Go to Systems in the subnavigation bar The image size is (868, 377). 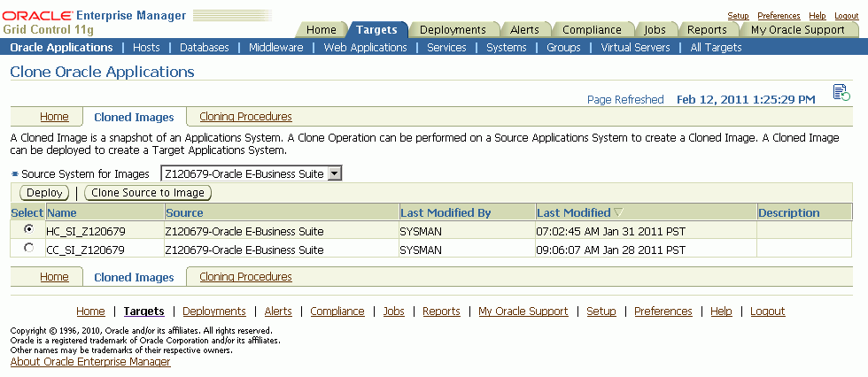[x=507, y=48]
